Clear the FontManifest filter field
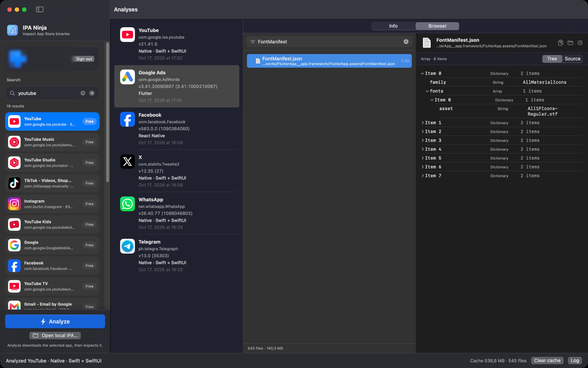 tap(406, 42)
